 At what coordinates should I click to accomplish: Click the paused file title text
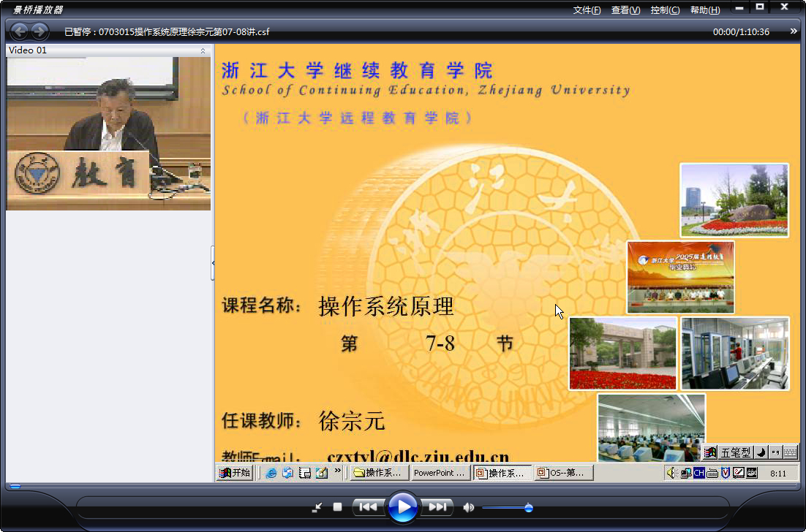point(167,32)
